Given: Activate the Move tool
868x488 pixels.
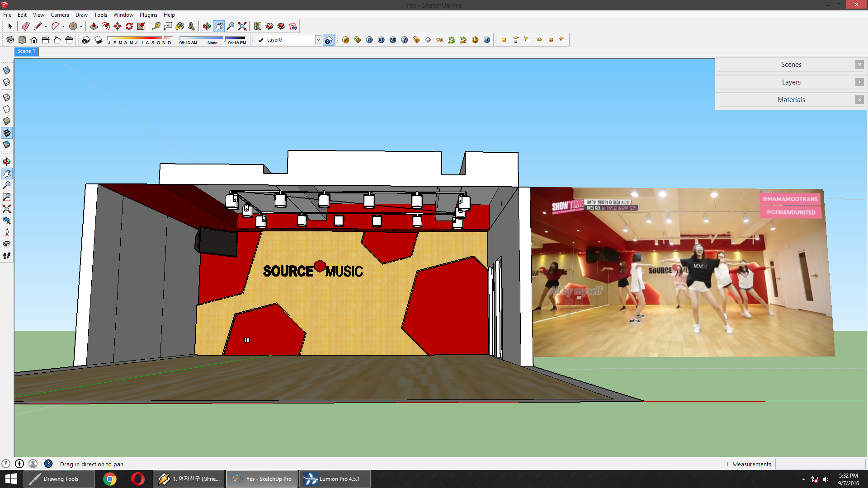Looking at the screenshot, I should [118, 26].
